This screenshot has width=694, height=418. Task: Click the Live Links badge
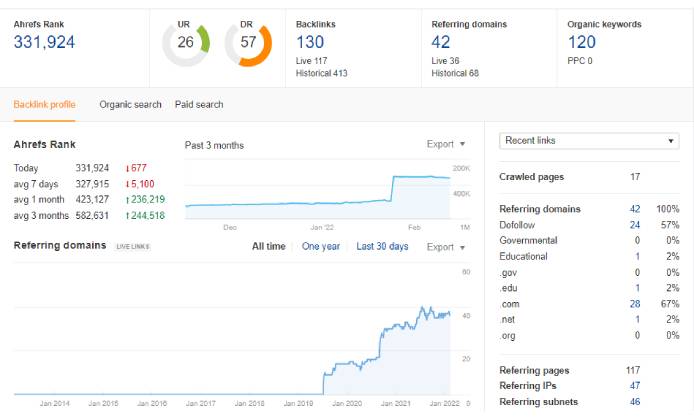[x=133, y=247]
